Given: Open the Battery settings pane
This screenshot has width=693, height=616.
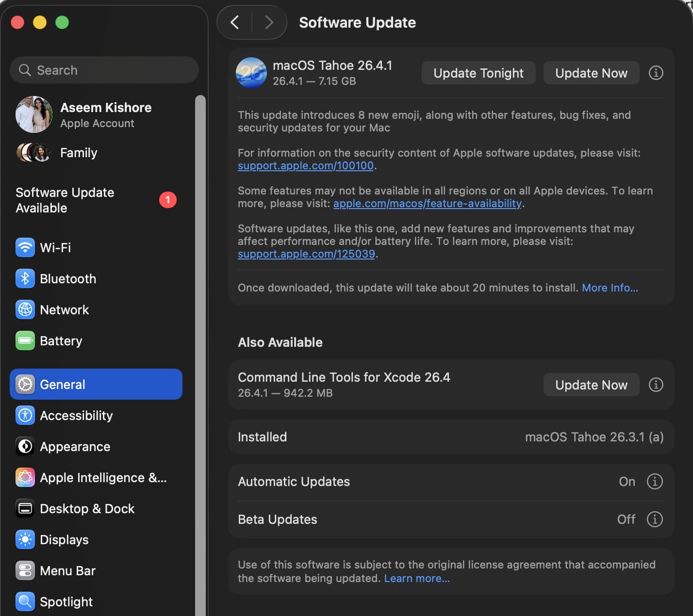Looking at the screenshot, I should coord(96,340).
